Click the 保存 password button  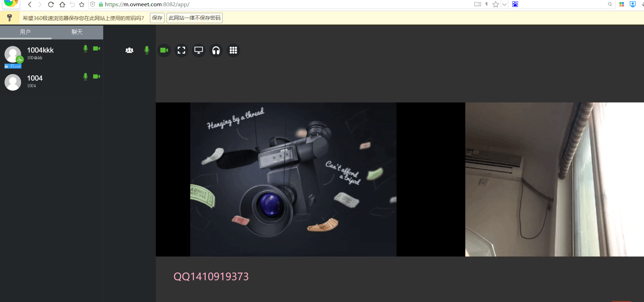coord(157,18)
